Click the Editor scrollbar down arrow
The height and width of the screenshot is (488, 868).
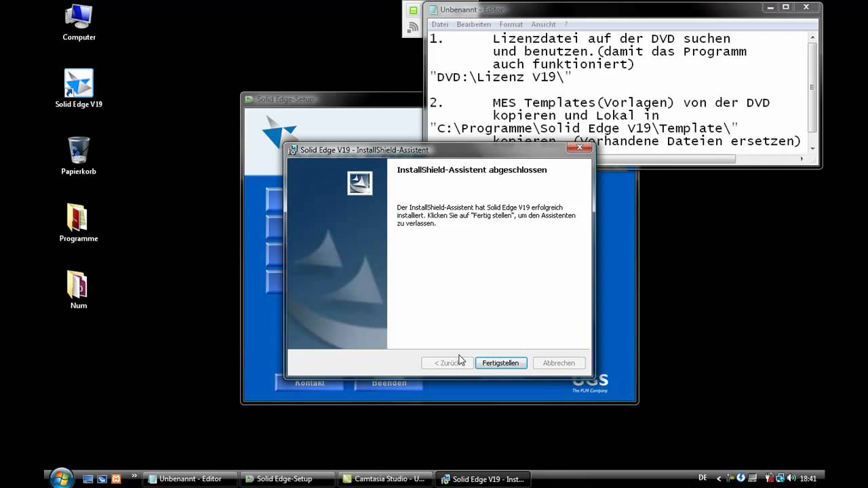pyautogui.click(x=812, y=148)
